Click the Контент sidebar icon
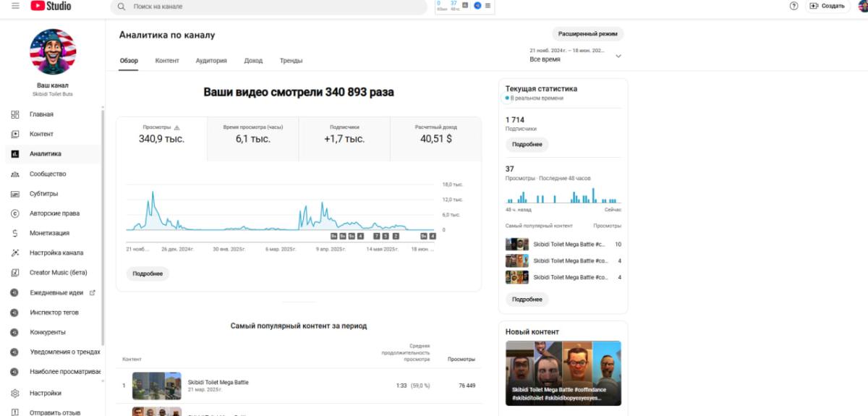868x416 pixels. coord(15,134)
